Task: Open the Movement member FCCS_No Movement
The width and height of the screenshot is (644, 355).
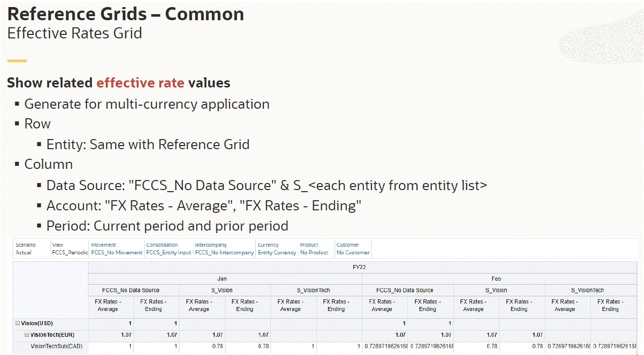Action: pos(117,252)
